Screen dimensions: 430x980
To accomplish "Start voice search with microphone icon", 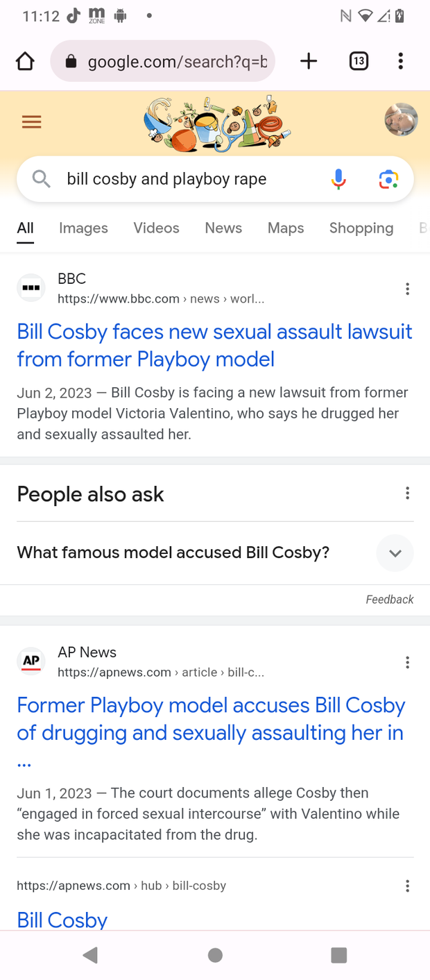I will tap(338, 179).
